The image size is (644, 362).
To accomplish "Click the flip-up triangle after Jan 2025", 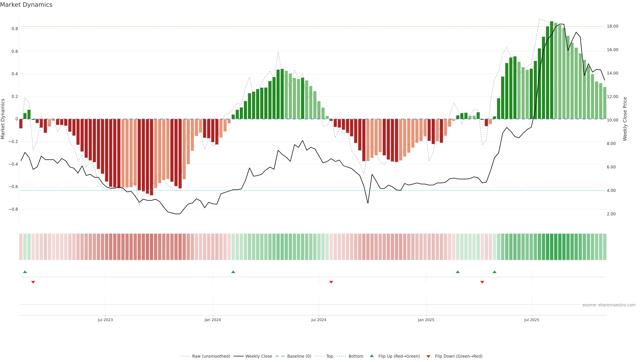I will pyautogui.click(x=458, y=272).
